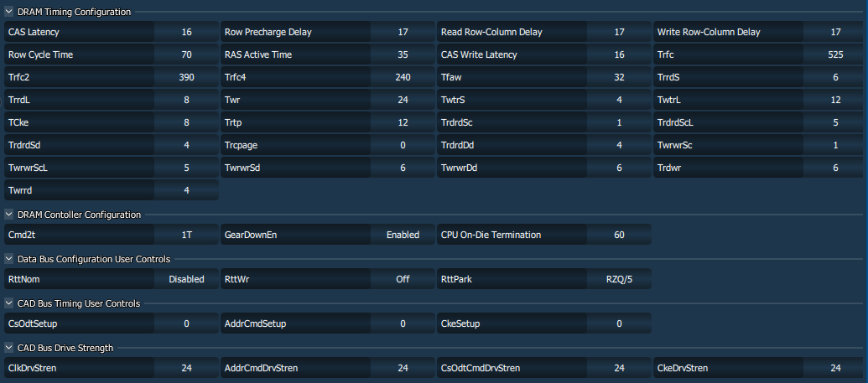This screenshot has height=383, width=868.
Task: Toggle the GearDownEn Enabled setting
Action: (403, 235)
